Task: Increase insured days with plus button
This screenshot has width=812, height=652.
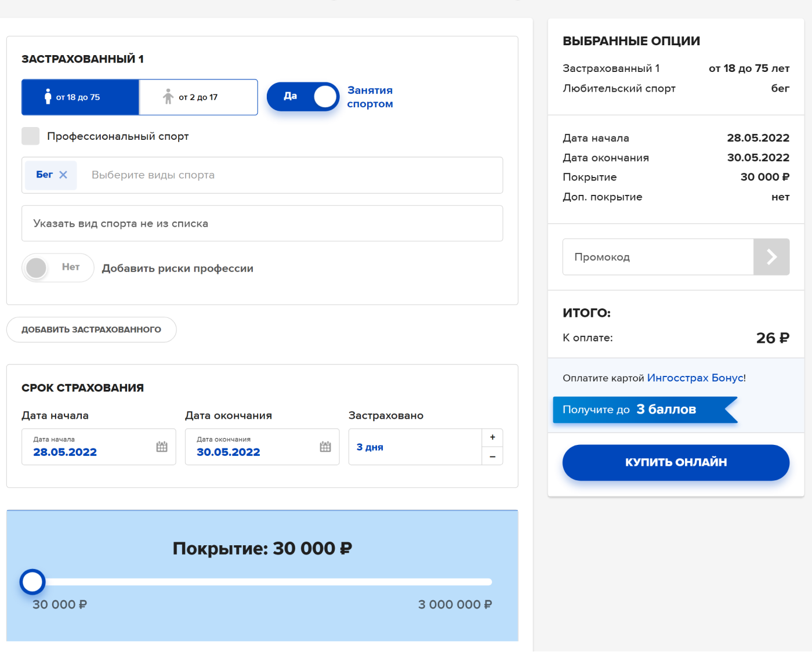Action: coord(492,437)
